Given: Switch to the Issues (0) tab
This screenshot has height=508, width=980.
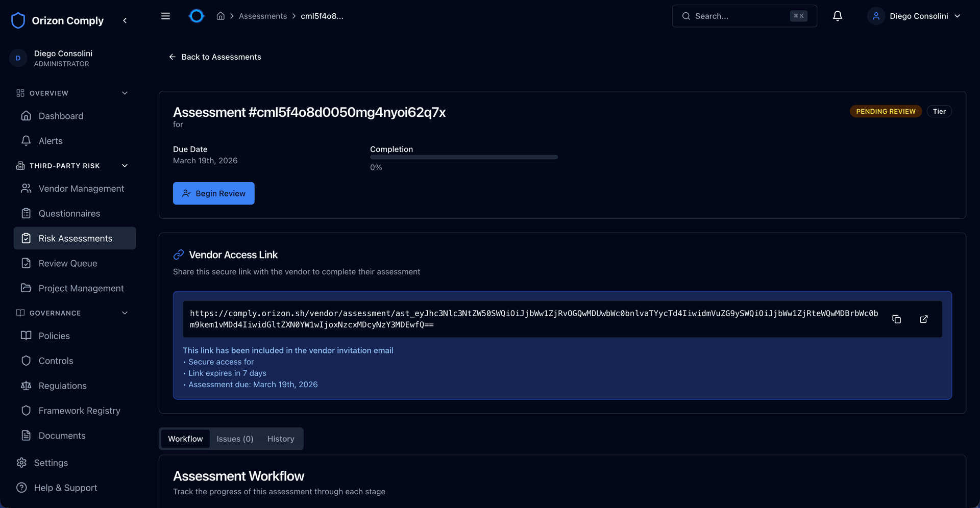Looking at the screenshot, I should coord(235,439).
